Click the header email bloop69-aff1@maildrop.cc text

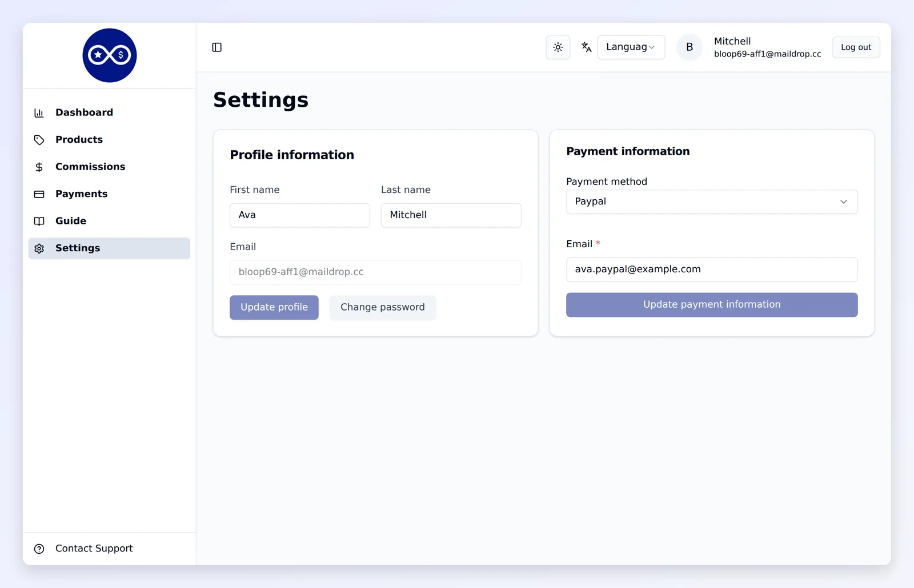(767, 54)
